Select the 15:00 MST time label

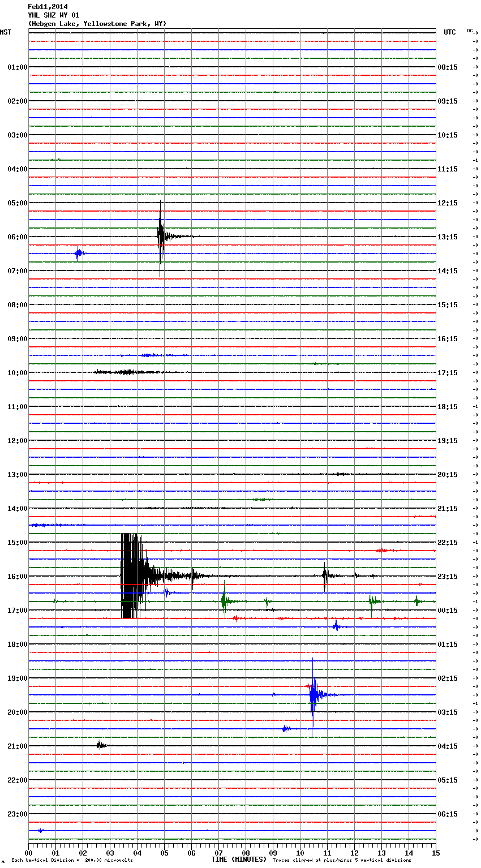[17, 543]
